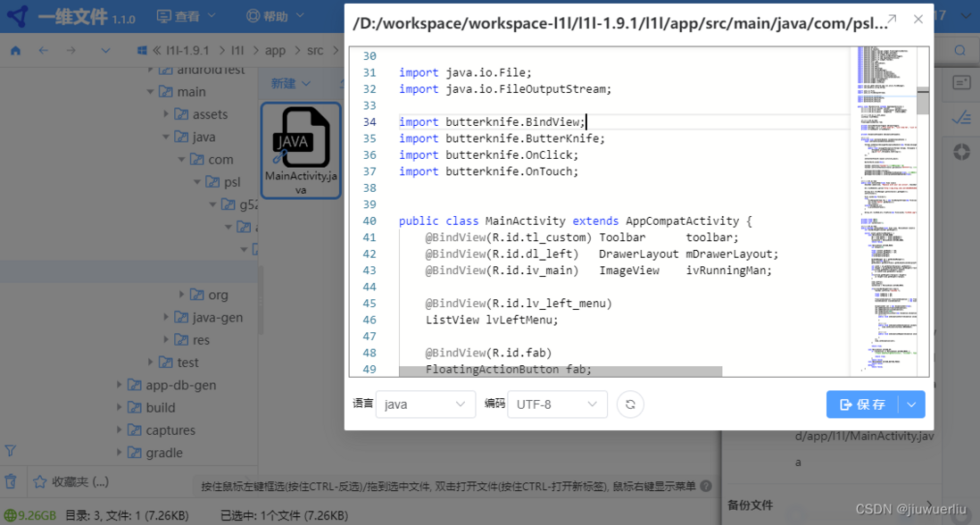The width and height of the screenshot is (980, 525).
Task: Open the 帮助 menu
Action: (x=275, y=16)
